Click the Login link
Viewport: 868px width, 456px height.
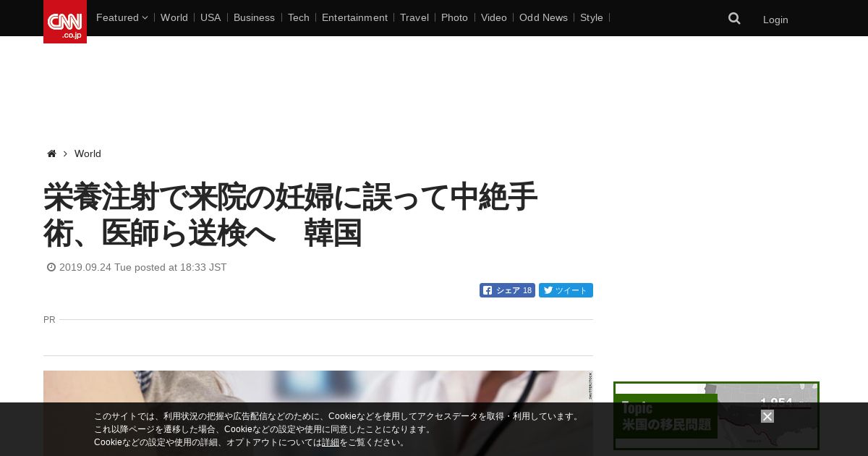[775, 20]
